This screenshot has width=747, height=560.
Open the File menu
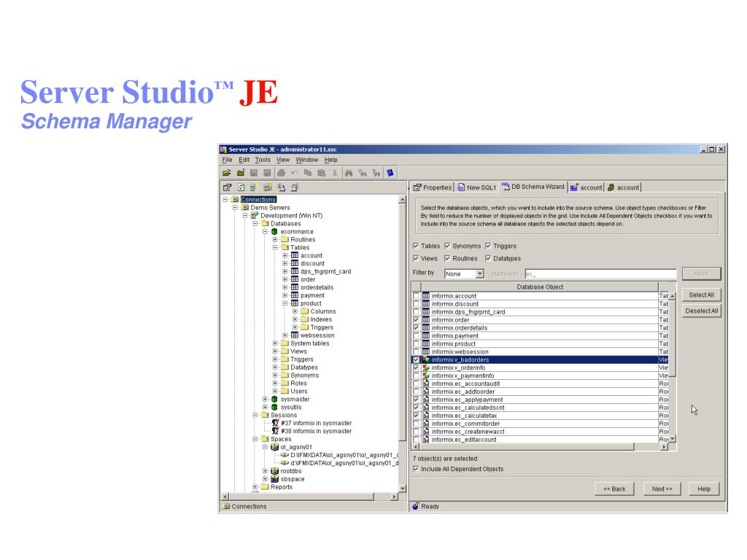point(228,160)
